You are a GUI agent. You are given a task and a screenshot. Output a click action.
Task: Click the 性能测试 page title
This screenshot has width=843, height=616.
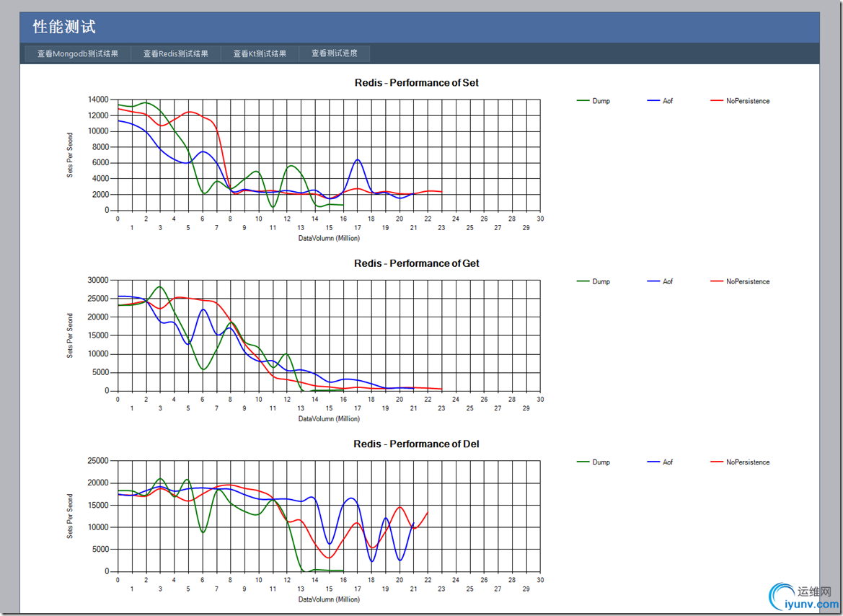(x=64, y=27)
